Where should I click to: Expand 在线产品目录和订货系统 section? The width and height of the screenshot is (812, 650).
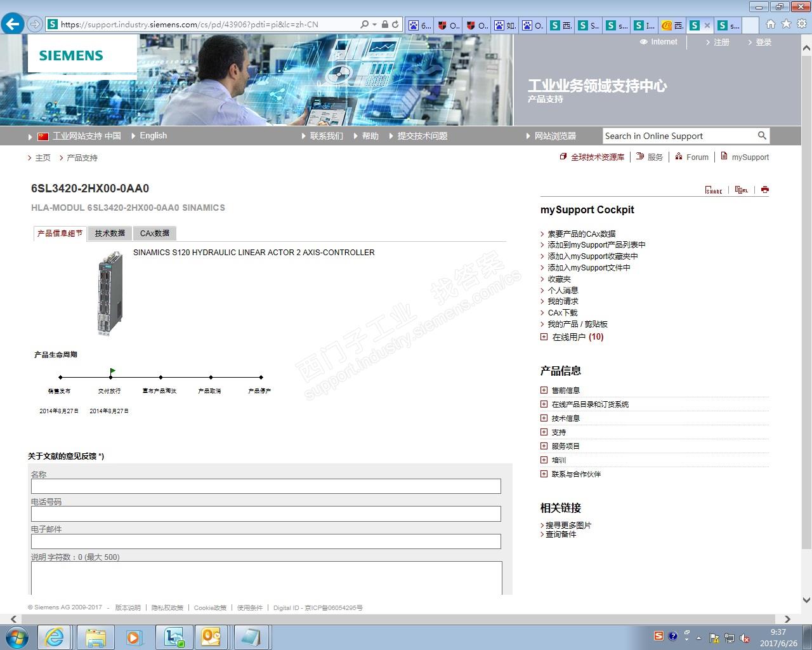pyautogui.click(x=544, y=404)
